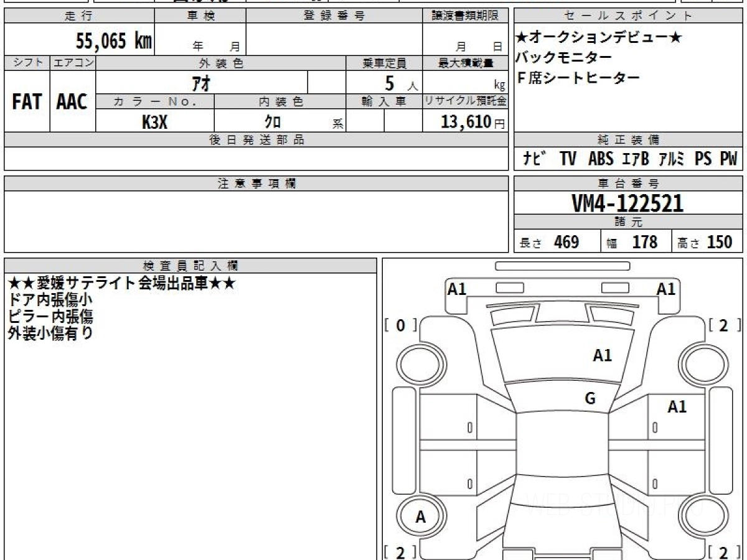Click the ★★愛媛サテライト会場出品車★★ note
The image size is (747, 560).
point(121,283)
